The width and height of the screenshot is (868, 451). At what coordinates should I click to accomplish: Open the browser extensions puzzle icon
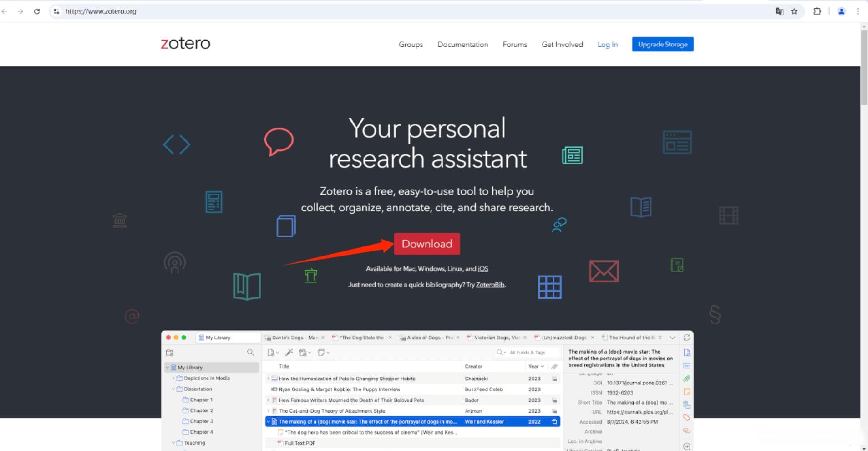817,11
